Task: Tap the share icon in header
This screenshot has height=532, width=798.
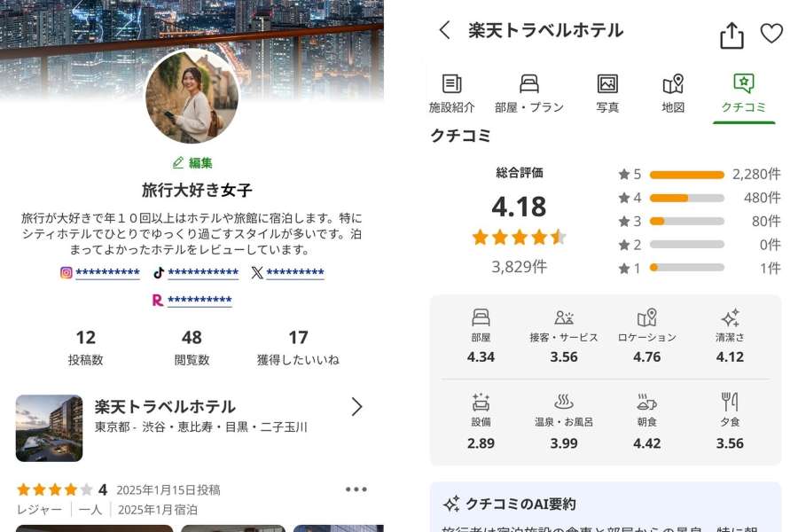Action: 731,35
